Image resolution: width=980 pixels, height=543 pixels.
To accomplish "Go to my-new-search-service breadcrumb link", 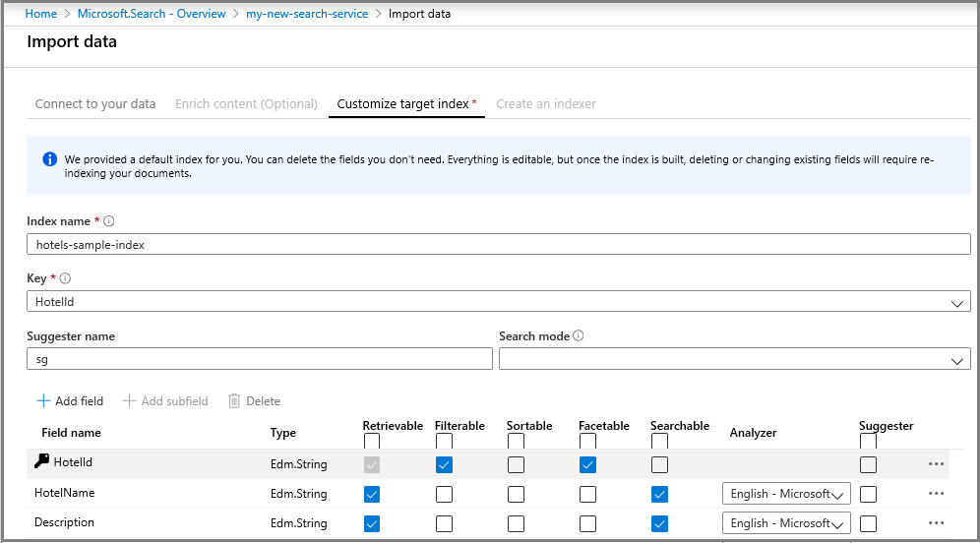I will click(307, 14).
